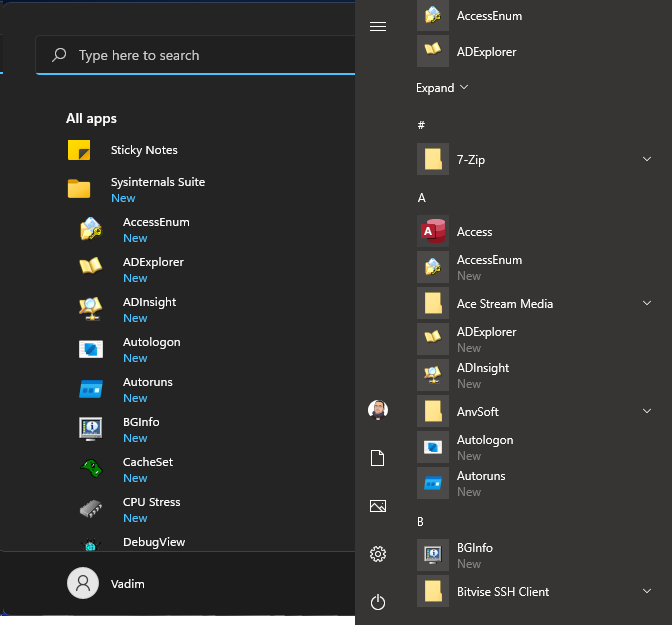The image size is (672, 625).
Task: Expand AnvSoft folder chevron
Action: [647, 411]
